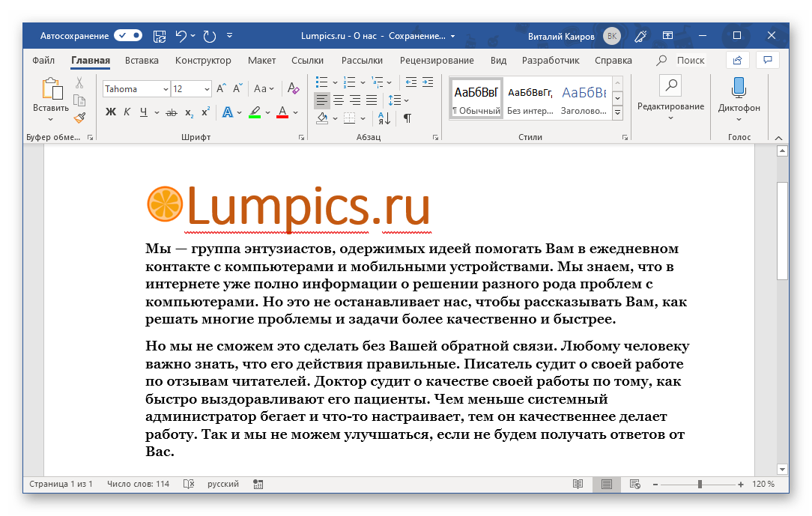Apply red font color
Viewport: 812px width, 516px height.
click(282, 112)
